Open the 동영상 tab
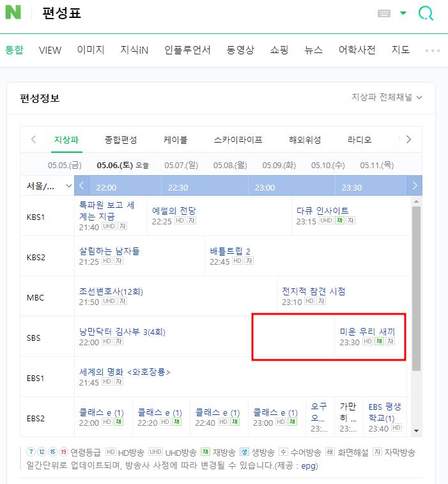This screenshot has height=484, width=448. tap(240, 50)
